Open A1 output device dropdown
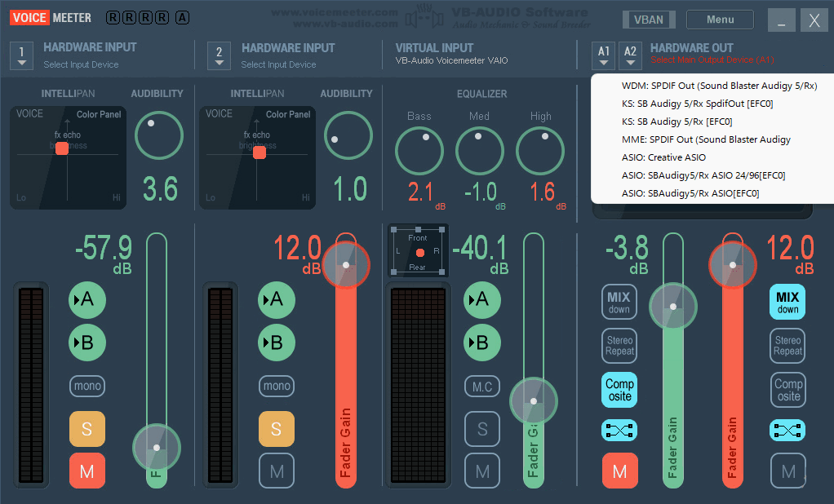This screenshot has width=834, height=504. [x=604, y=55]
